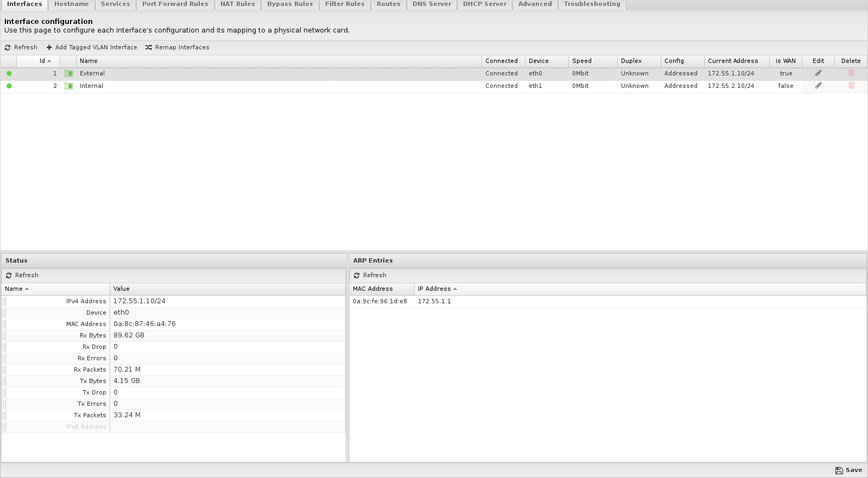
Task: Refresh the ARP Entries panel
Action: tap(370, 275)
